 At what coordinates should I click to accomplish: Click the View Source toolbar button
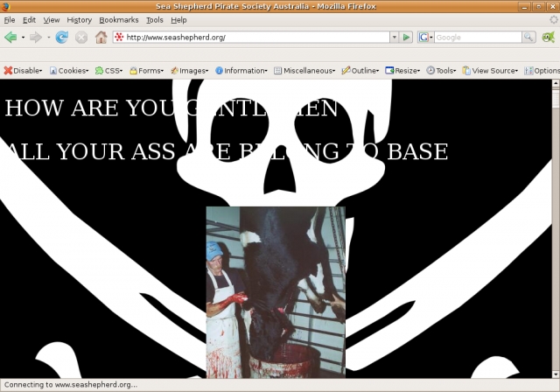[490, 71]
